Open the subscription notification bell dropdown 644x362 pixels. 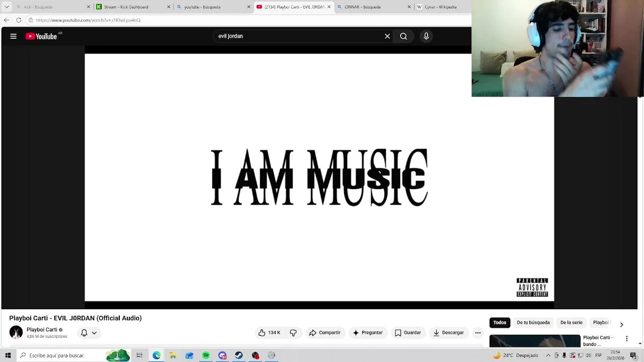(89, 333)
